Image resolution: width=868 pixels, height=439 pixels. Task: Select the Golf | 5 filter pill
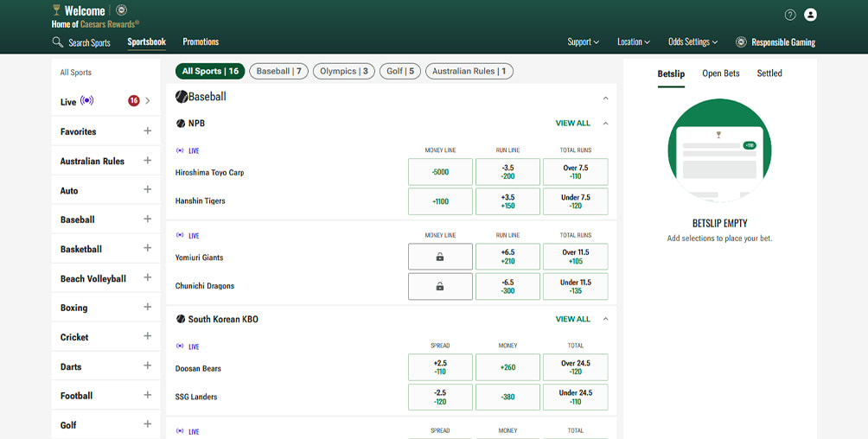tap(400, 72)
